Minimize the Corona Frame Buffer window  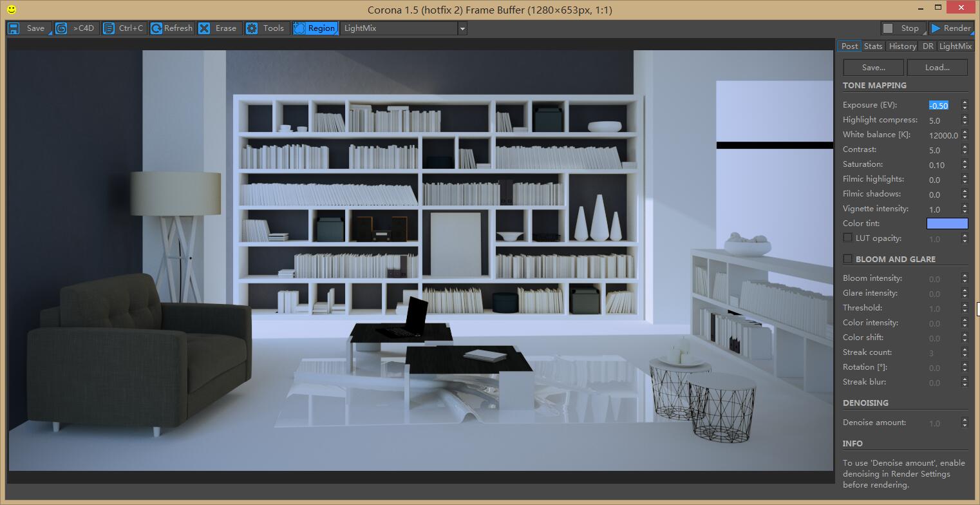(x=921, y=8)
